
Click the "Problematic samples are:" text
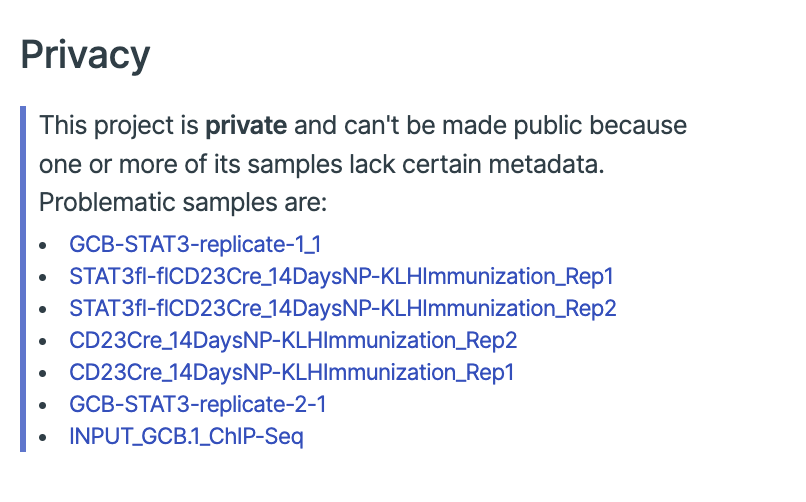183,202
